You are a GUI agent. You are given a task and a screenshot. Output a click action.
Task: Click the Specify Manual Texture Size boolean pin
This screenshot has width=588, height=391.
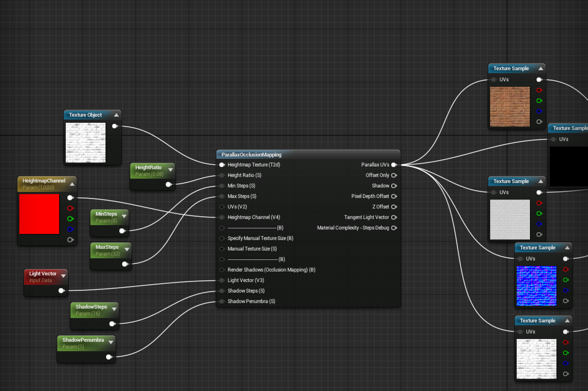222,238
